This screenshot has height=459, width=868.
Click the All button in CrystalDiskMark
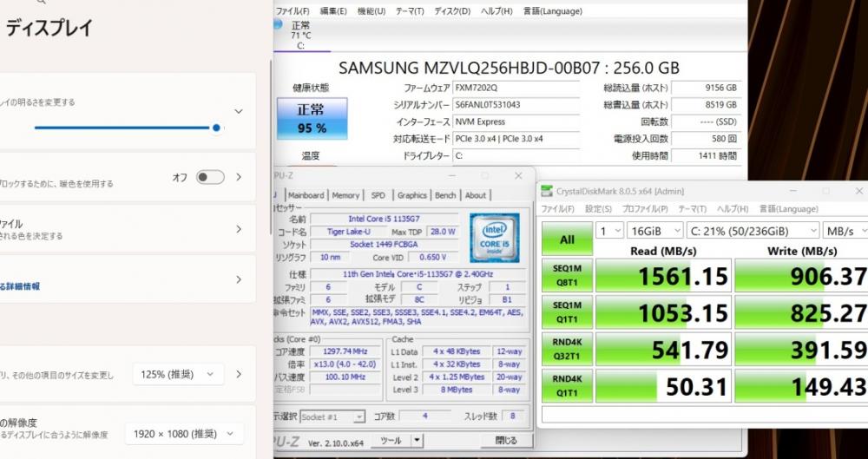click(567, 239)
